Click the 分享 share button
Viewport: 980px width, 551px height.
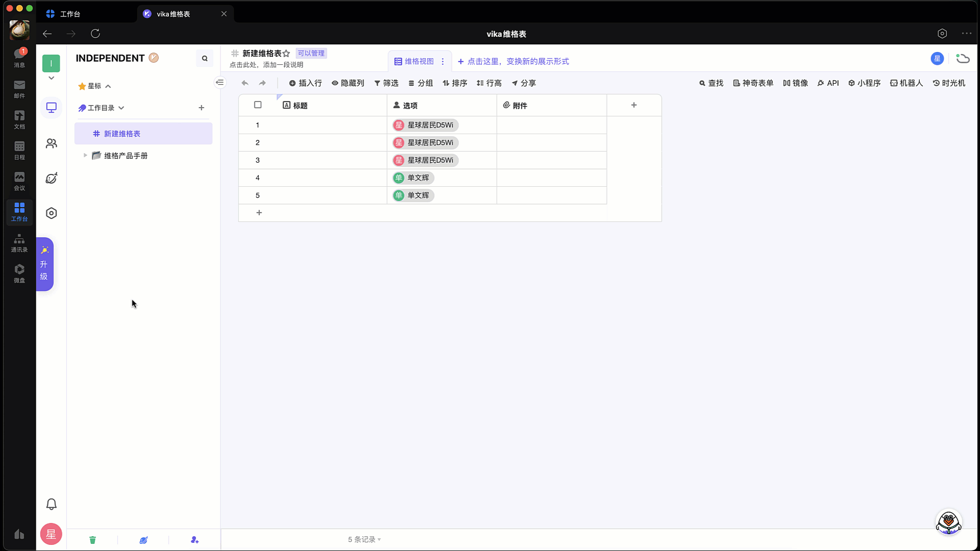524,83
